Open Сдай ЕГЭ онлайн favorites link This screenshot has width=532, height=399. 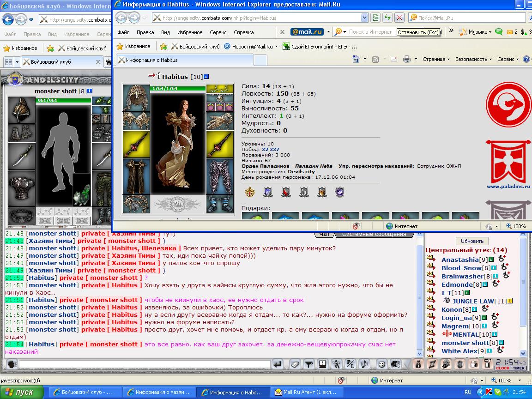click(320, 47)
